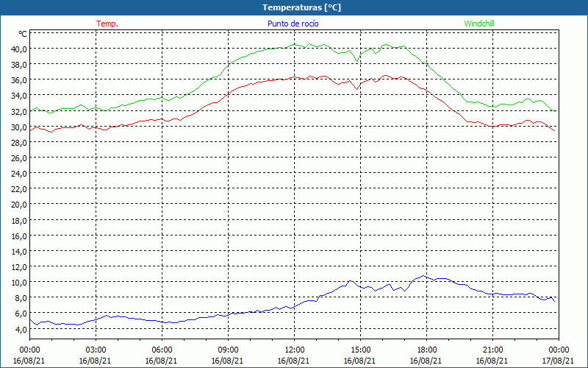Click the 26,0 y-axis value
The height and width of the screenshot is (368, 588).
point(20,158)
